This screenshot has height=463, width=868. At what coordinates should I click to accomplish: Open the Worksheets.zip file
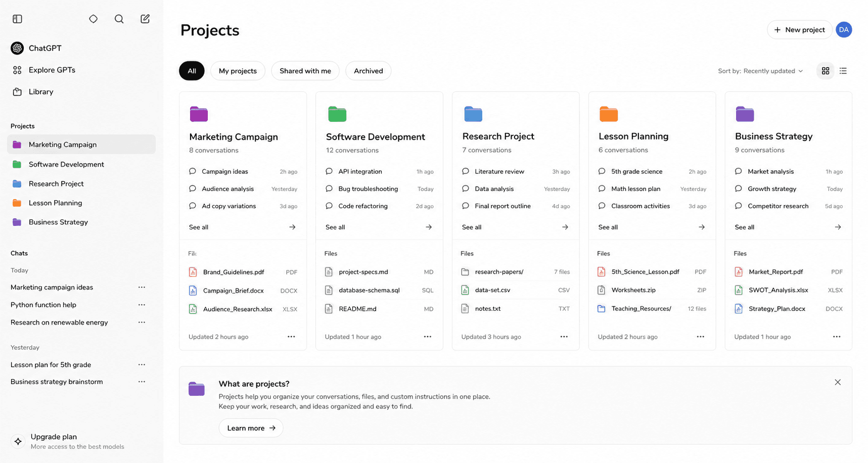click(x=652, y=290)
